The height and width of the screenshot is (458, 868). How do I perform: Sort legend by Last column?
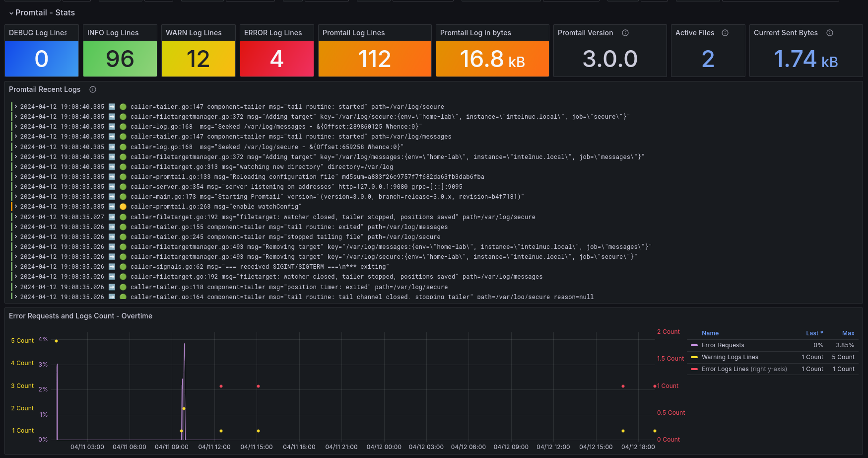pyautogui.click(x=814, y=333)
